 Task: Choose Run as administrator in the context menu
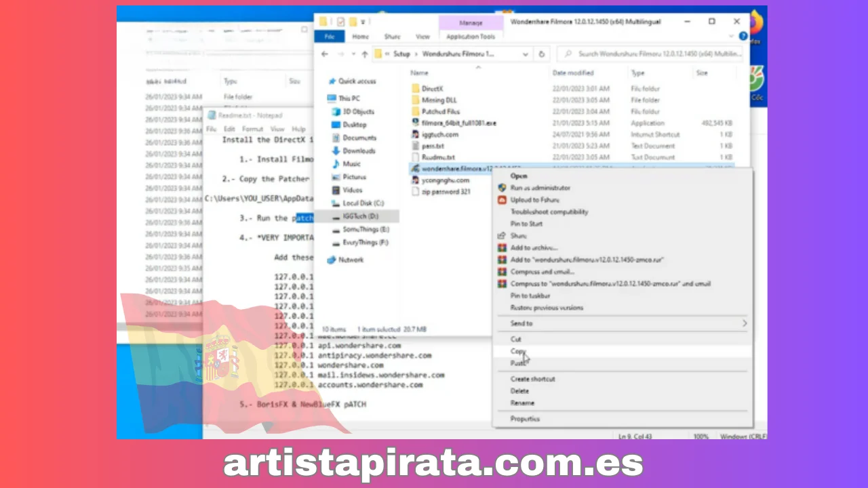[540, 188]
